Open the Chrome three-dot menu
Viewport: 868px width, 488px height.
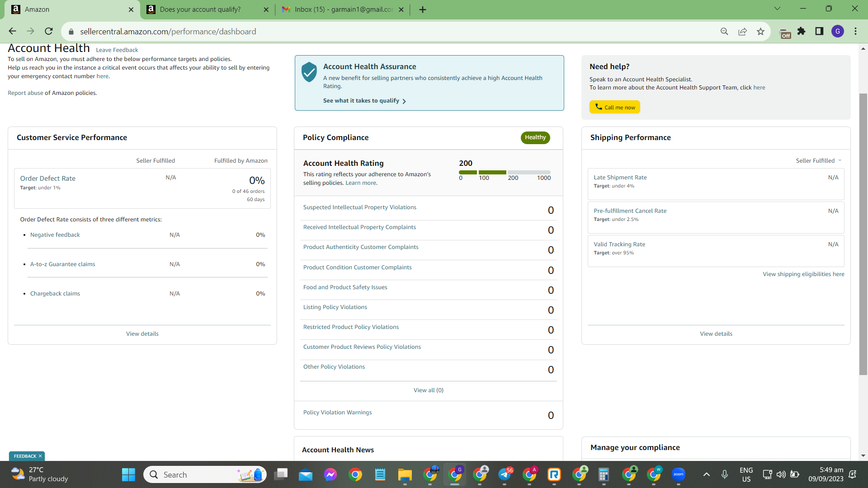tap(855, 31)
